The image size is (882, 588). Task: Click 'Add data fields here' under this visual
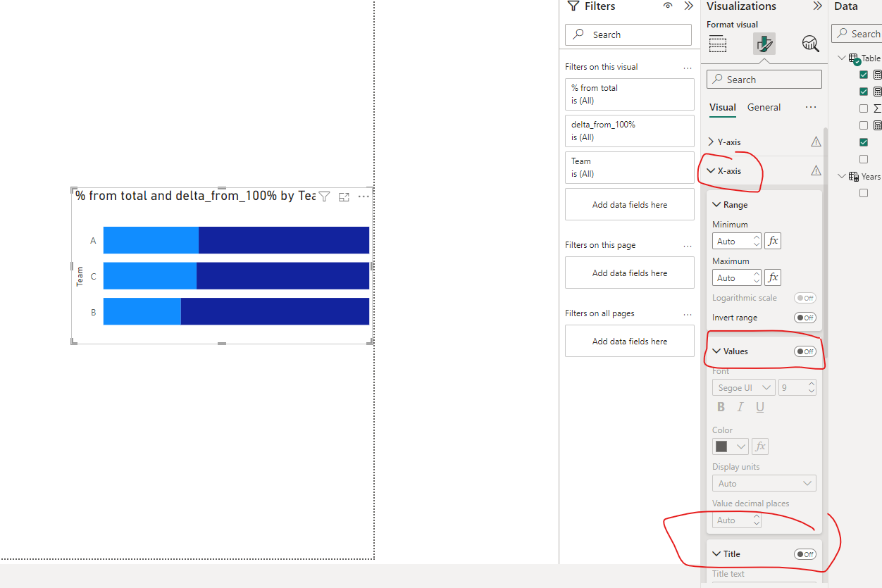(x=630, y=205)
